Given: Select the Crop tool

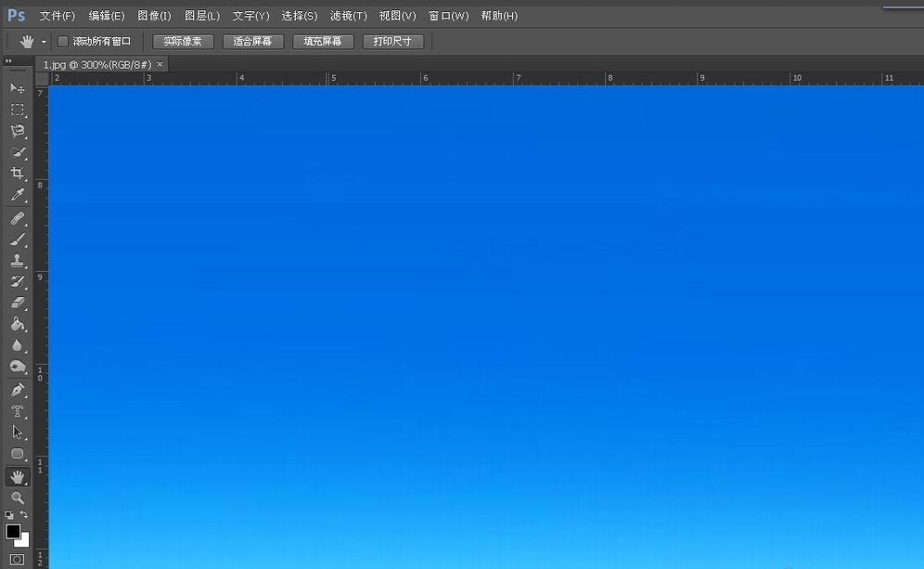Looking at the screenshot, I should 17,174.
